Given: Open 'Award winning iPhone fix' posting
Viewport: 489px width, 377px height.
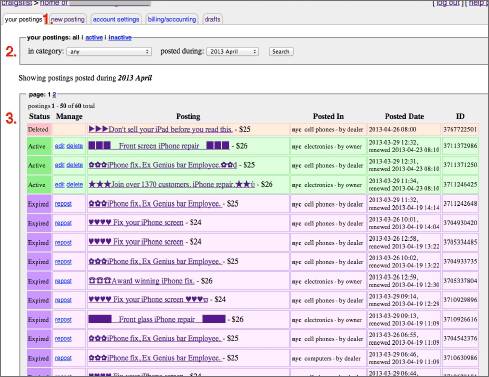Looking at the screenshot, I should pyautogui.click(x=141, y=281).
